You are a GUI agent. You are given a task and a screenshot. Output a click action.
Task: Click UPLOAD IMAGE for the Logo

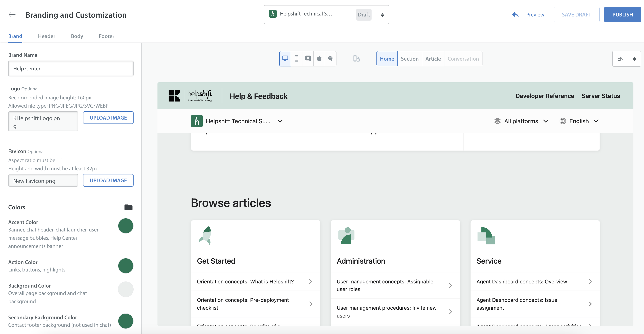[x=108, y=118]
